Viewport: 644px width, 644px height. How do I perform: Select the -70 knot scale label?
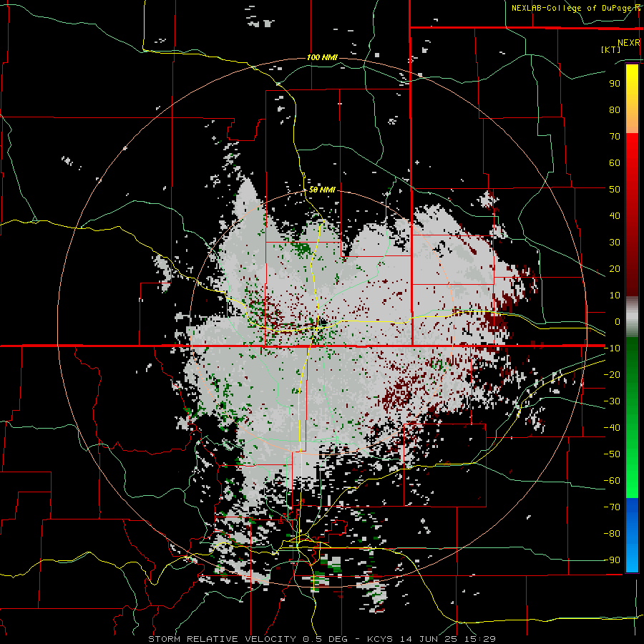(612, 507)
